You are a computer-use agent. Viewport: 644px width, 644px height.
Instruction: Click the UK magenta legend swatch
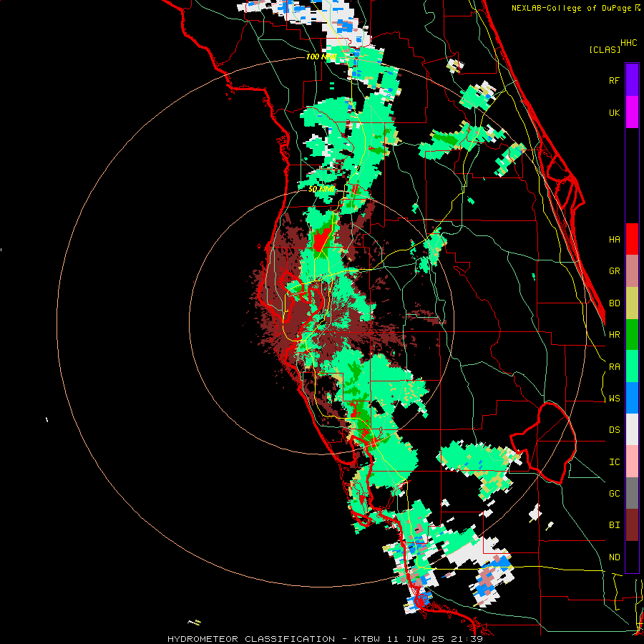point(632,112)
